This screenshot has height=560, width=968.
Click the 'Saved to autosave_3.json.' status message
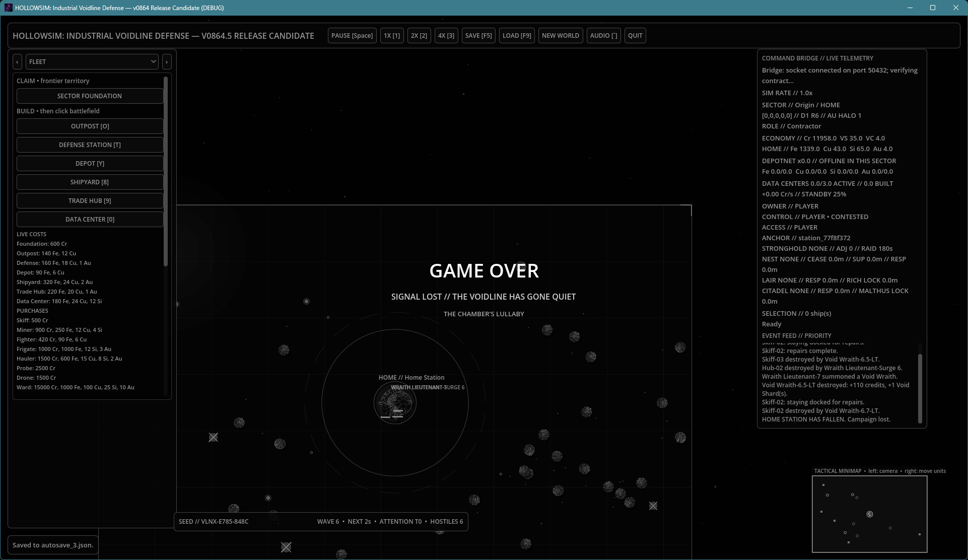pos(53,545)
